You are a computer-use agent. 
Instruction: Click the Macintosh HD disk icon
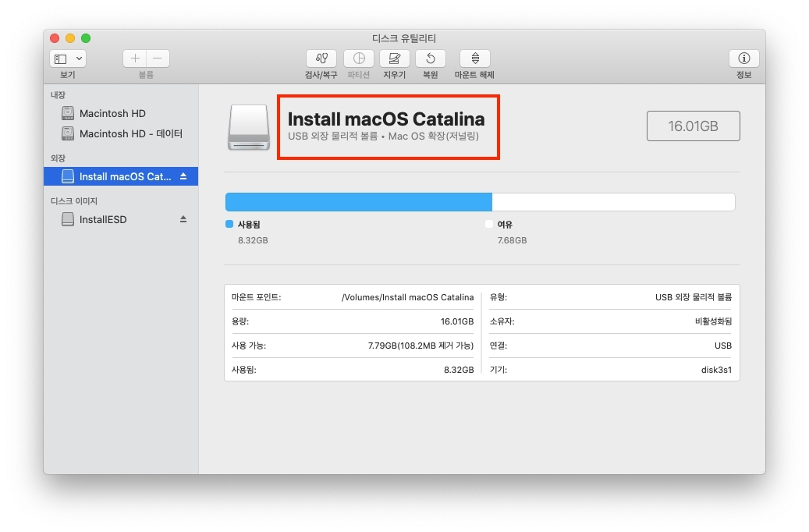coord(68,113)
